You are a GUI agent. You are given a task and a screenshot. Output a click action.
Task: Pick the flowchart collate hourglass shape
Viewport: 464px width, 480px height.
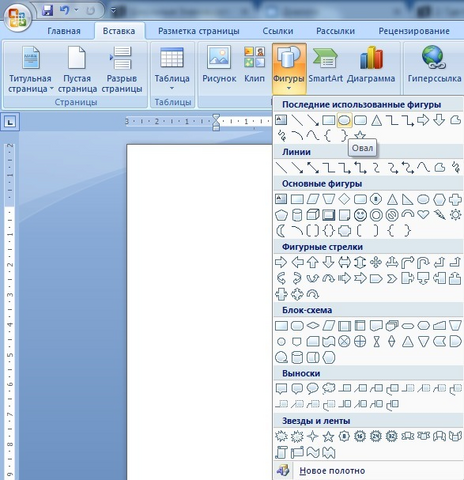click(x=376, y=342)
